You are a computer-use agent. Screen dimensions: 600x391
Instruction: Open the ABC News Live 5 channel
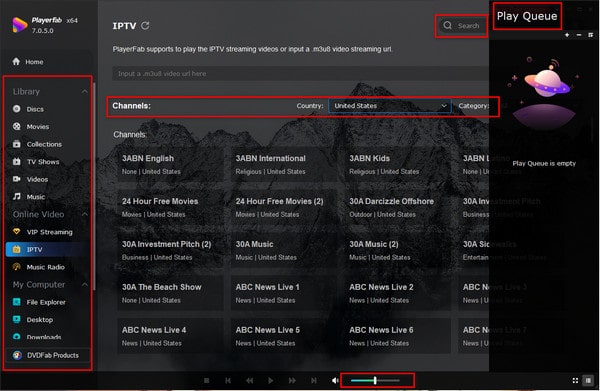point(284,336)
